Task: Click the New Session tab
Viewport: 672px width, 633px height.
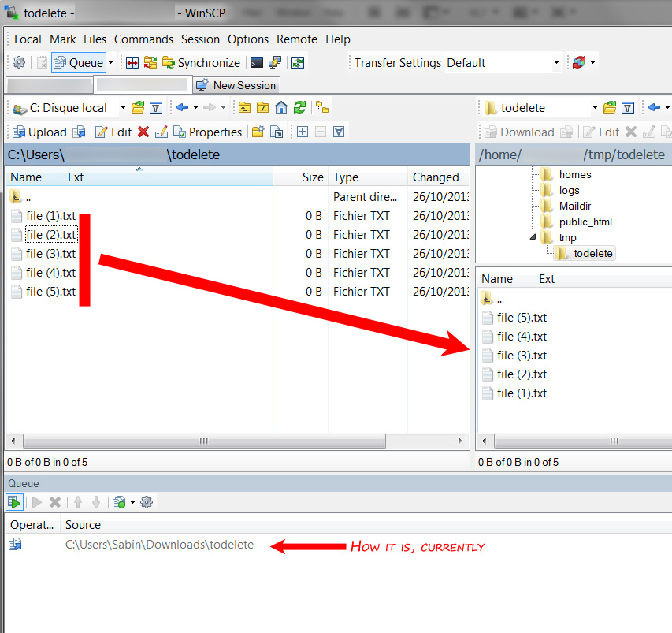Action: 236,85
